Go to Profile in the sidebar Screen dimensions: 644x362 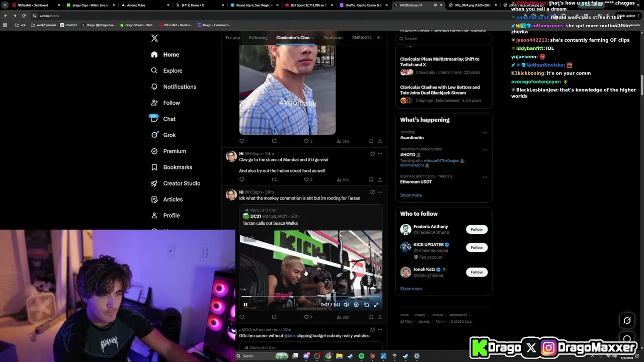[165, 216]
